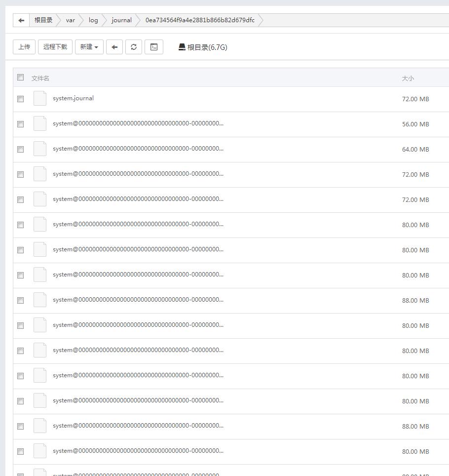Click the 远程下载 remote download button

(55, 47)
